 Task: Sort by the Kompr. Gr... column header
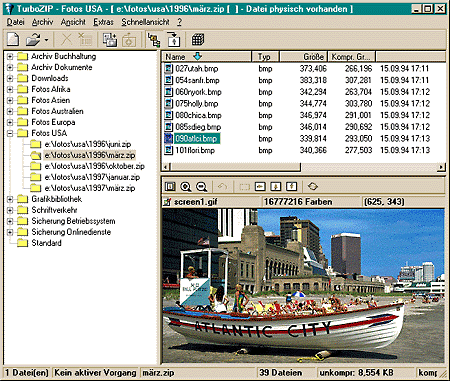352,57
